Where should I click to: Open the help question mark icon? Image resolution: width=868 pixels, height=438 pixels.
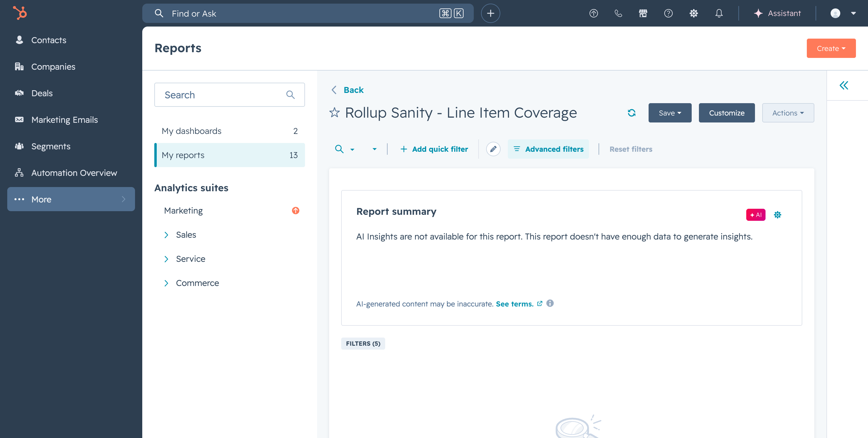click(x=668, y=14)
